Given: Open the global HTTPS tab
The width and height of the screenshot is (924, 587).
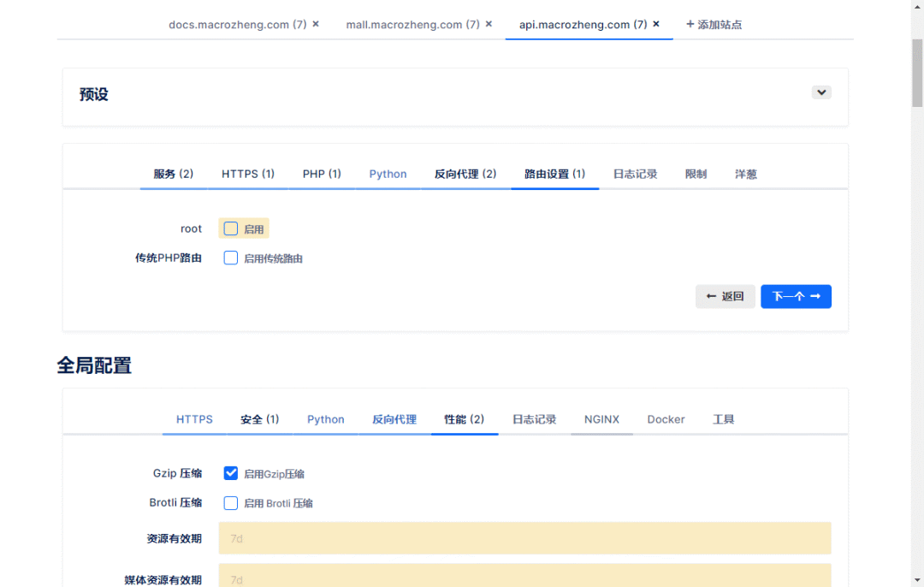Looking at the screenshot, I should [194, 419].
